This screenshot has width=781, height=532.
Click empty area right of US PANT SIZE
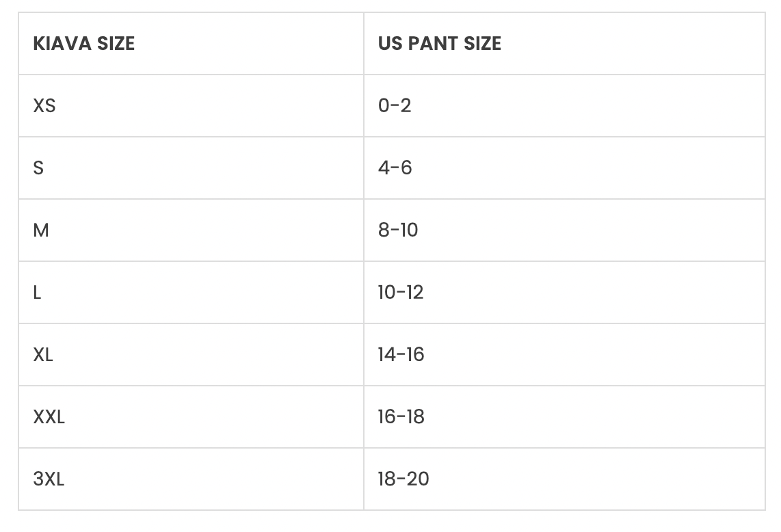point(629,44)
